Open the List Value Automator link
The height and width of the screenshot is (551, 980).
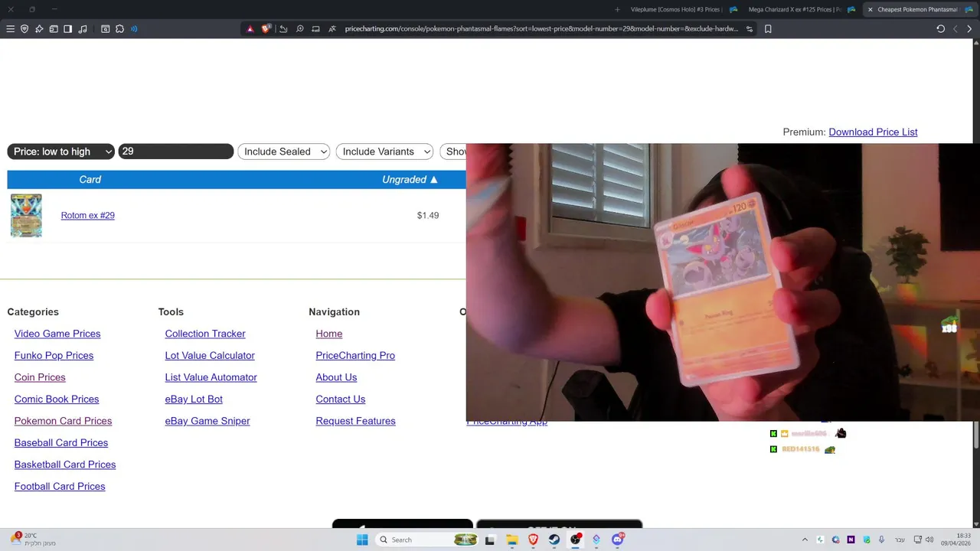(211, 377)
